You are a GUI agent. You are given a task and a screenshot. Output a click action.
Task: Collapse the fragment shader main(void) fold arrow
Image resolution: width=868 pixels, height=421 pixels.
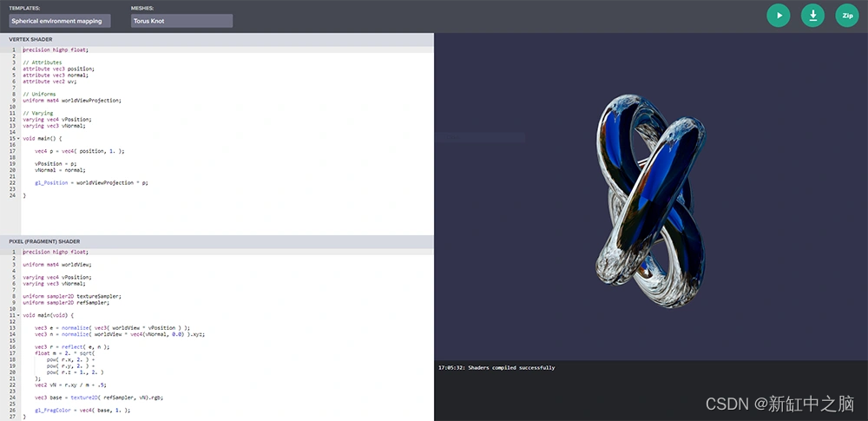coord(18,315)
